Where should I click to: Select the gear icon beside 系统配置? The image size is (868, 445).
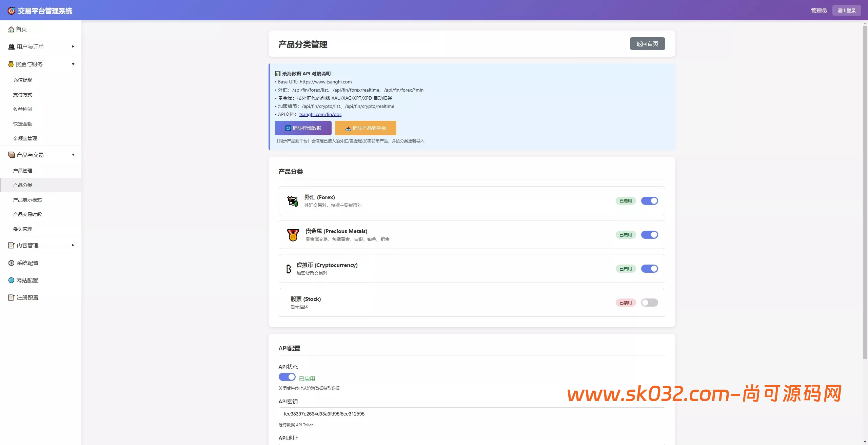tap(11, 263)
